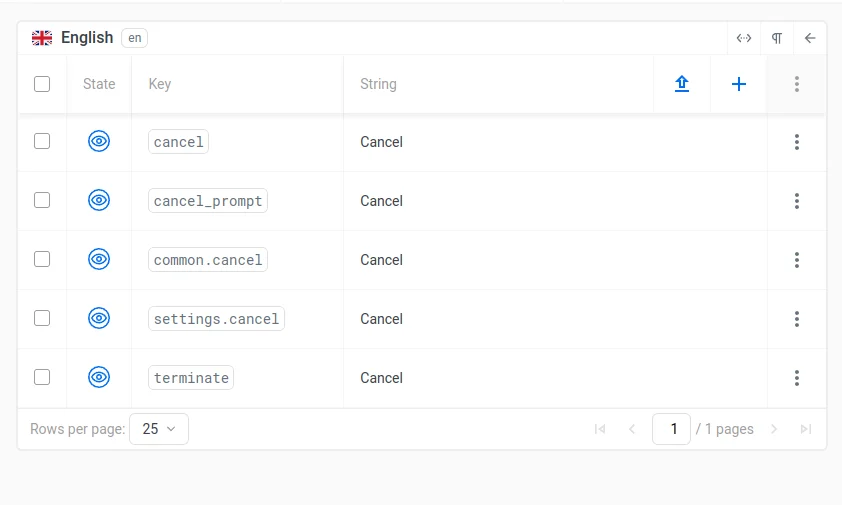Select the cancel_prompt row checkbox

coord(42,201)
